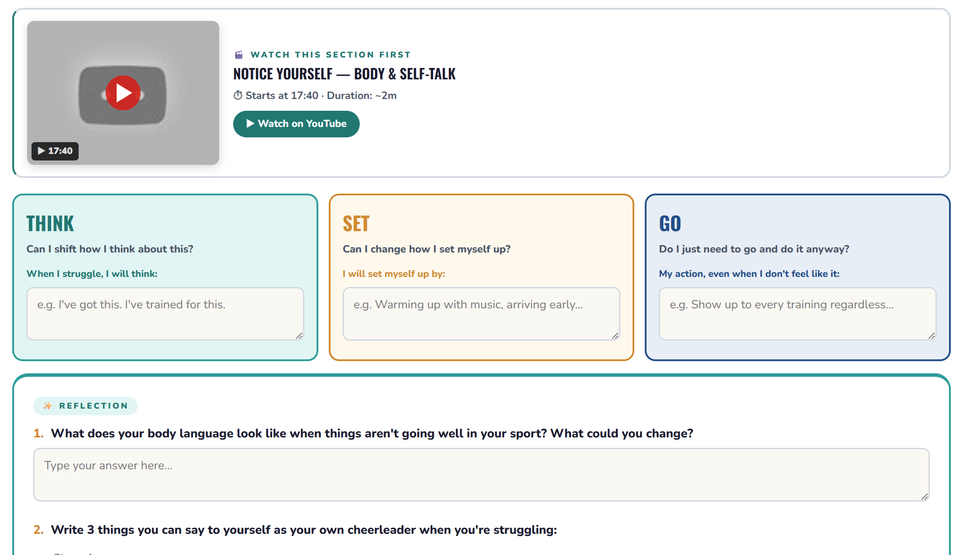
Task: Grab the resize handle of GO textarea
Action: (x=931, y=335)
